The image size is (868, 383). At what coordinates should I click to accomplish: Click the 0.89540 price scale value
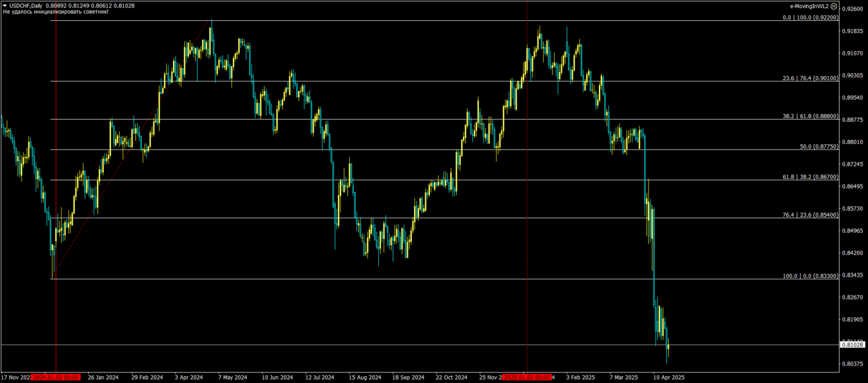(853, 98)
